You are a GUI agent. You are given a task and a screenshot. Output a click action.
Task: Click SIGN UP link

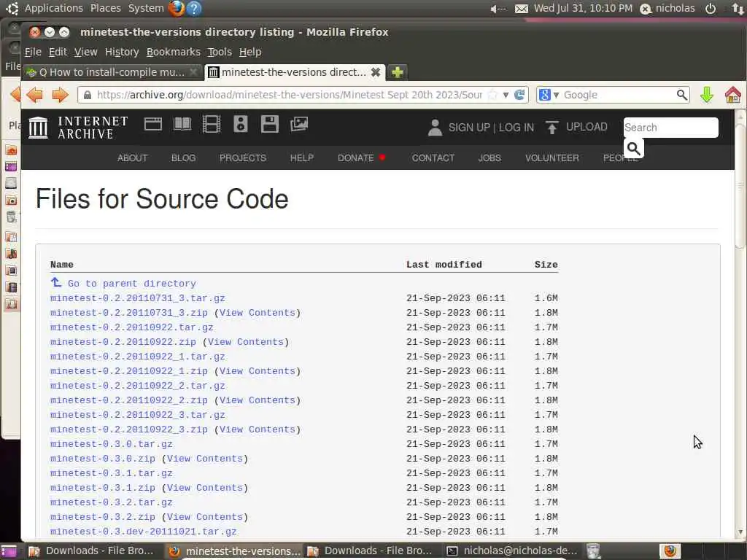[469, 128]
